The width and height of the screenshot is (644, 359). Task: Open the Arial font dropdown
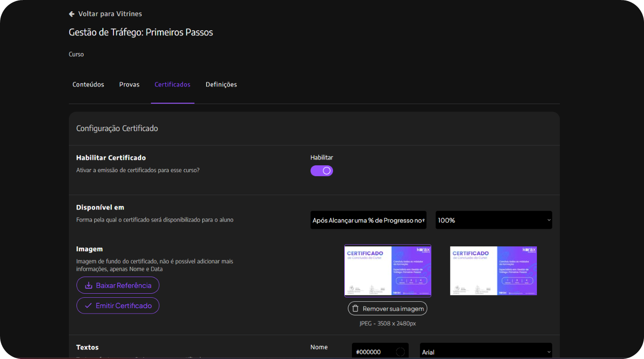[486, 352]
